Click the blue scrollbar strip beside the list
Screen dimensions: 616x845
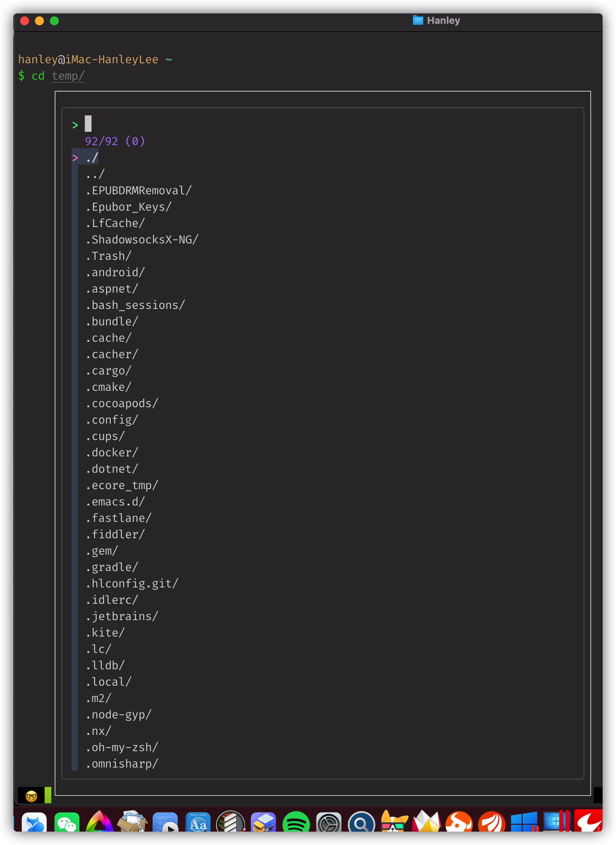click(x=74, y=448)
